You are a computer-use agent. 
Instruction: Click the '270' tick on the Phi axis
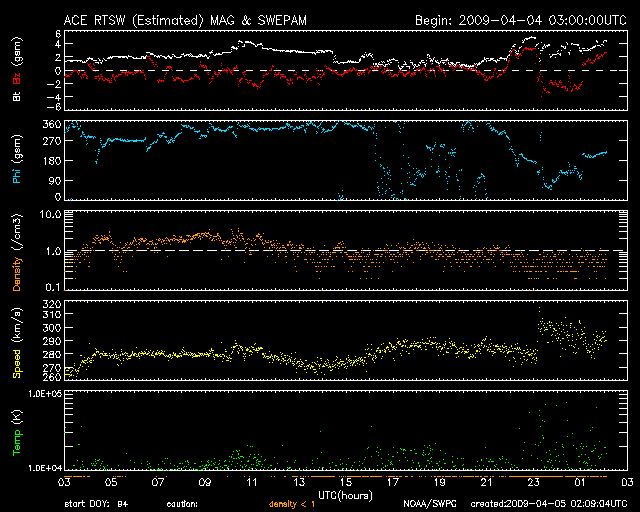(x=52, y=141)
